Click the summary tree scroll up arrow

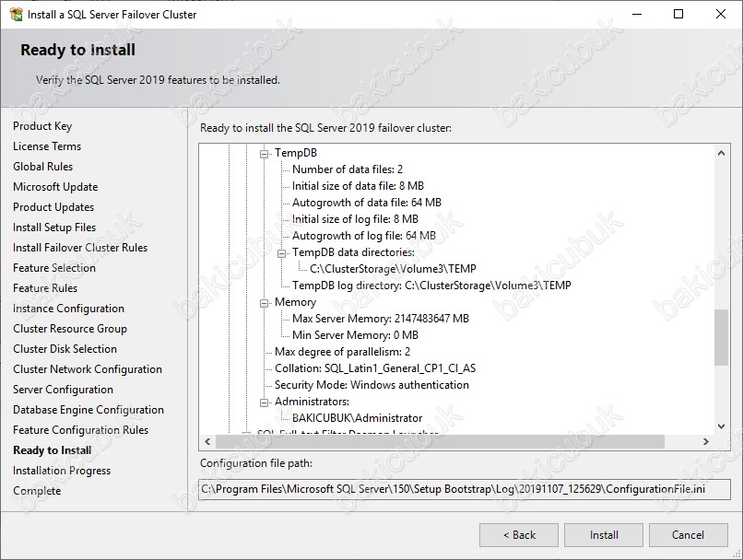coord(721,153)
